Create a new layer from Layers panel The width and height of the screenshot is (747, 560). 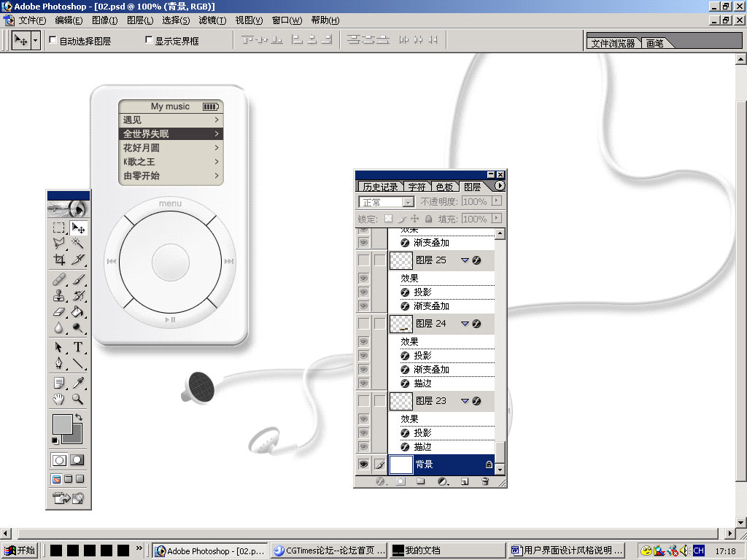pyautogui.click(x=465, y=481)
